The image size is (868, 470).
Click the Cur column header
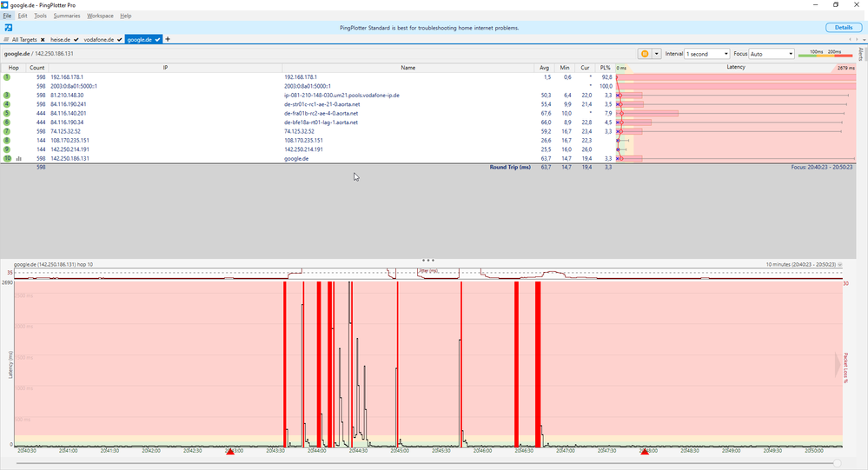[585, 68]
